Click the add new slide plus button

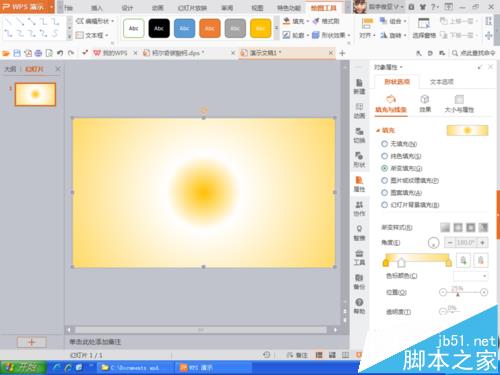[x=32, y=342]
